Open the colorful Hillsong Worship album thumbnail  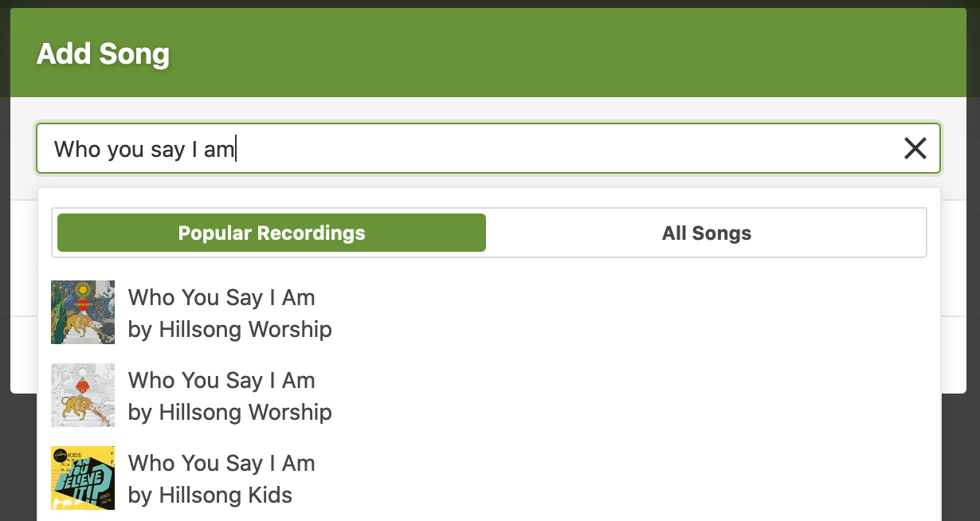click(83, 312)
